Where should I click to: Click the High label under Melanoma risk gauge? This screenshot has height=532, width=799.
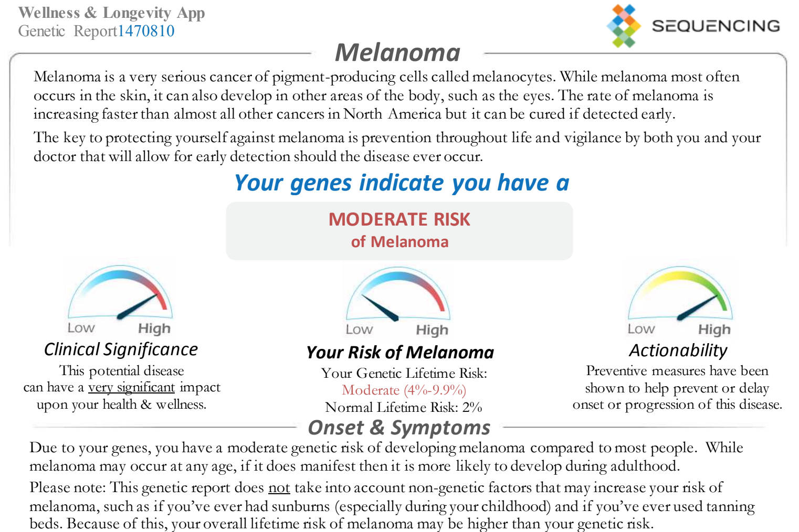432,330
